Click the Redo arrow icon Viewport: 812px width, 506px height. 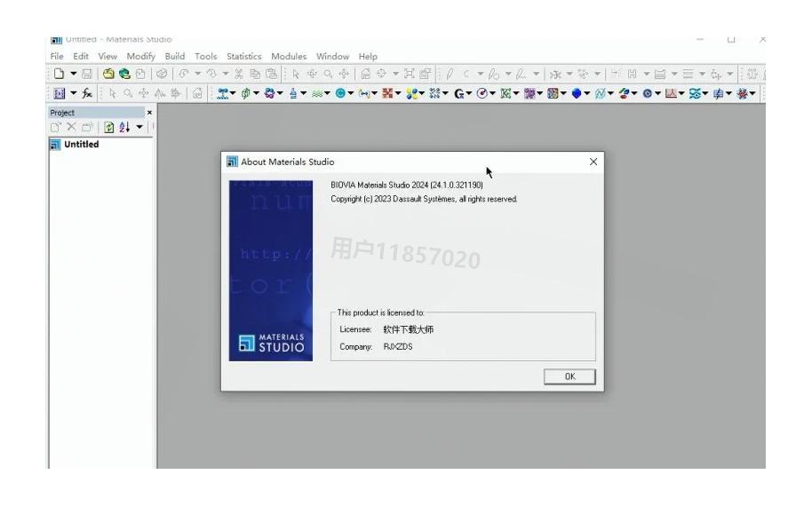(x=211, y=74)
